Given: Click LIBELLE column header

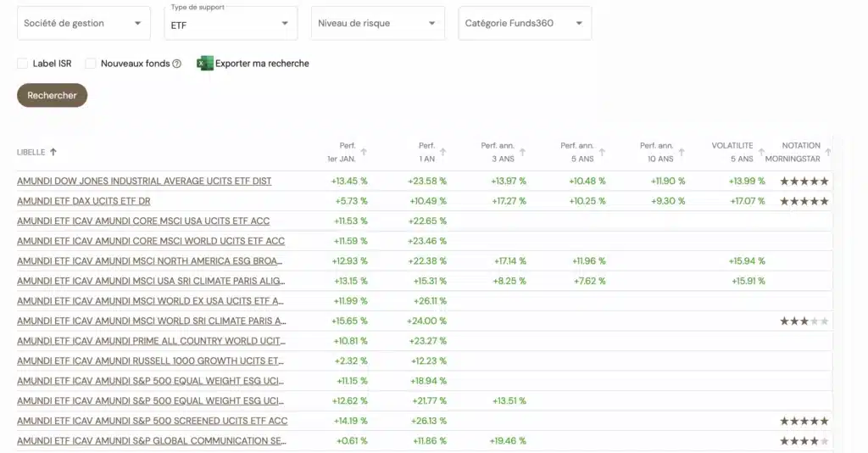Looking at the screenshot, I should 31,153.
